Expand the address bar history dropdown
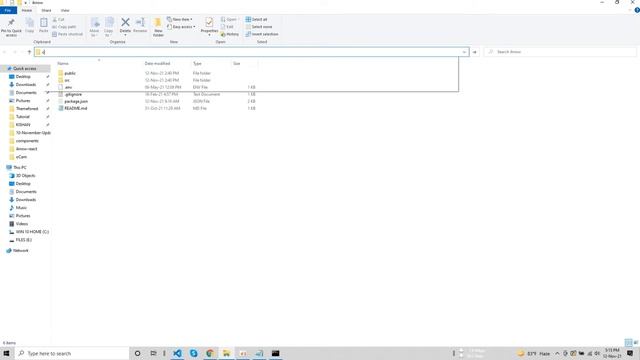 coord(464,52)
